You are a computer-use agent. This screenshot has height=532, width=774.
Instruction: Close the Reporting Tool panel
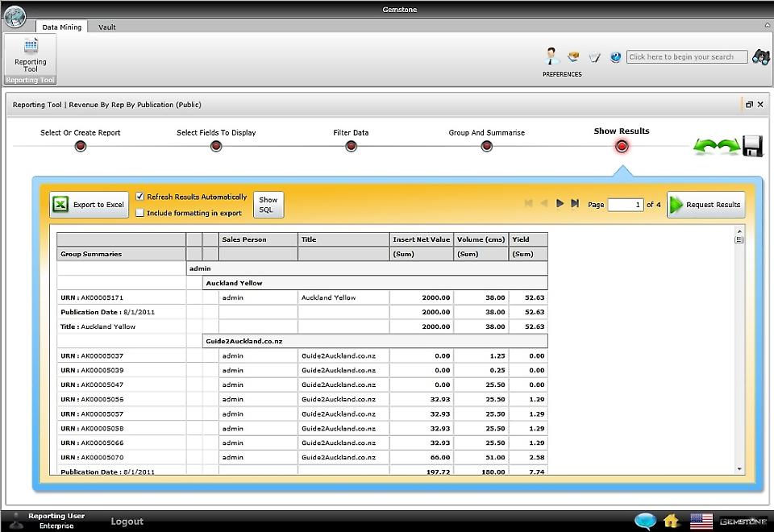click(x=760, y=105)
